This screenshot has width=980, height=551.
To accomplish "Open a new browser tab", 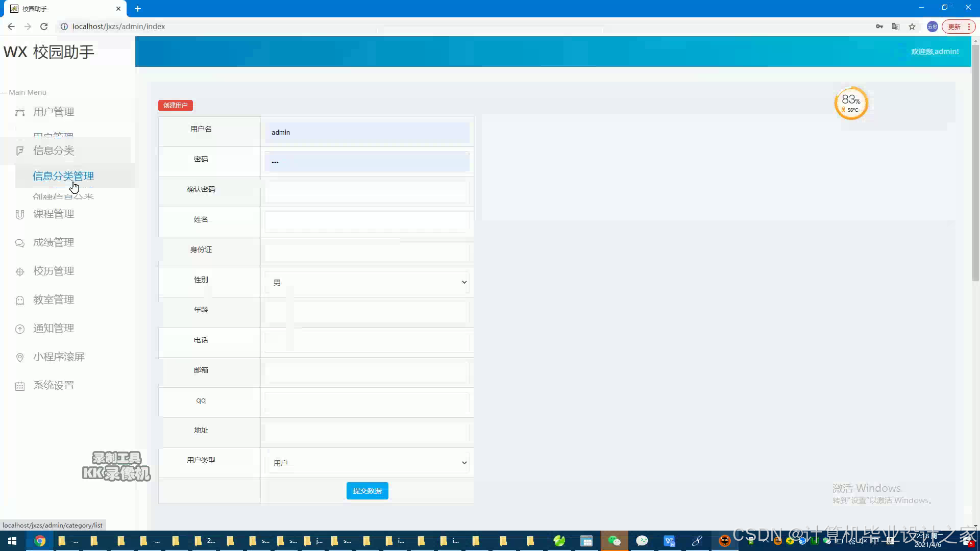I will tap(138, 9).
